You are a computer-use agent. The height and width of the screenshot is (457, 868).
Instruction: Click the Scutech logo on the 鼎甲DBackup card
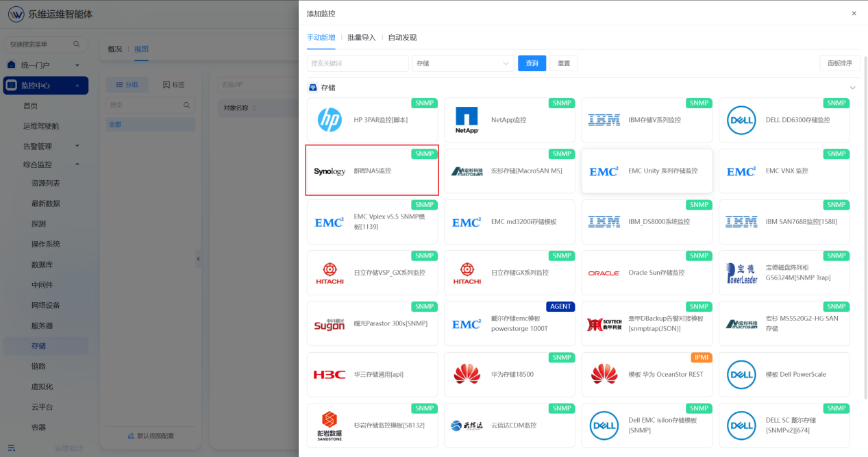[604, 324]
